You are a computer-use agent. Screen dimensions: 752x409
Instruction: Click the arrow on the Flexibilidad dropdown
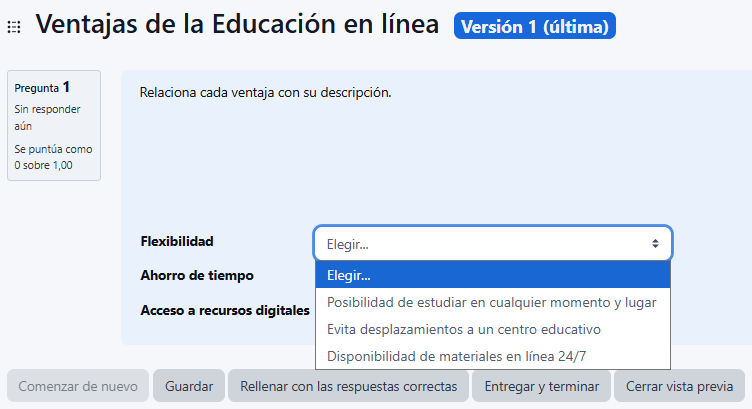pyautogui.click(x=655, y=243)
